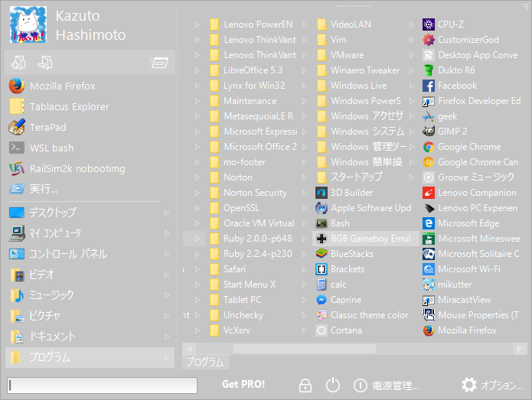The image size is (532, 400).
Task: Open BGB Gameboy Emulator
Action: tap(365, 239)
